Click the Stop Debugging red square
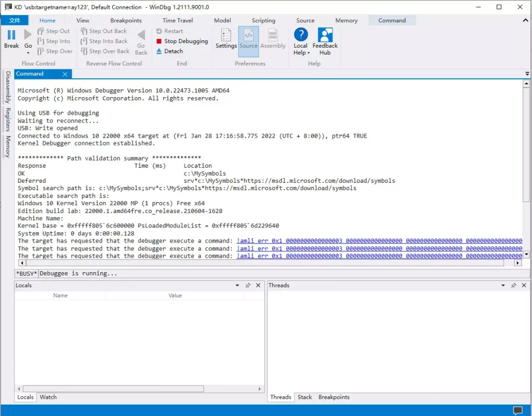 (x=159, y=41)
